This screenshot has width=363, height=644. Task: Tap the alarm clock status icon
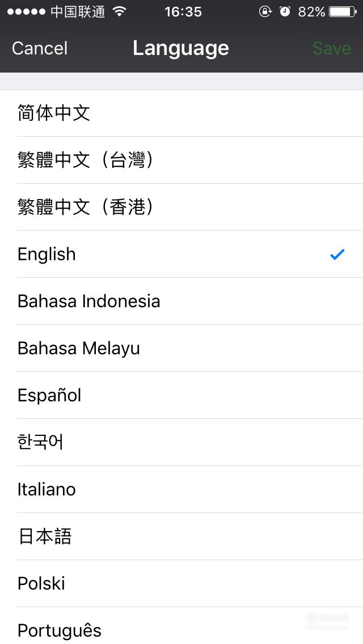pyautogui.click(x=285, y=11)
